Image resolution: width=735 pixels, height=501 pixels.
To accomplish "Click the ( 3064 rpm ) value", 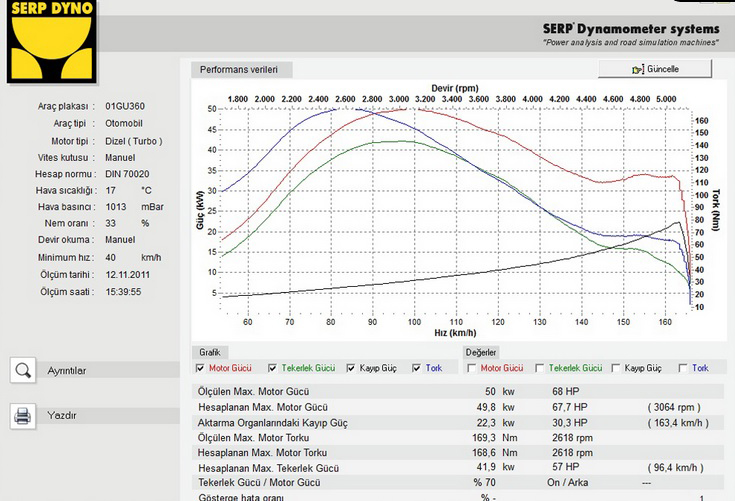I will click(674, 407).
